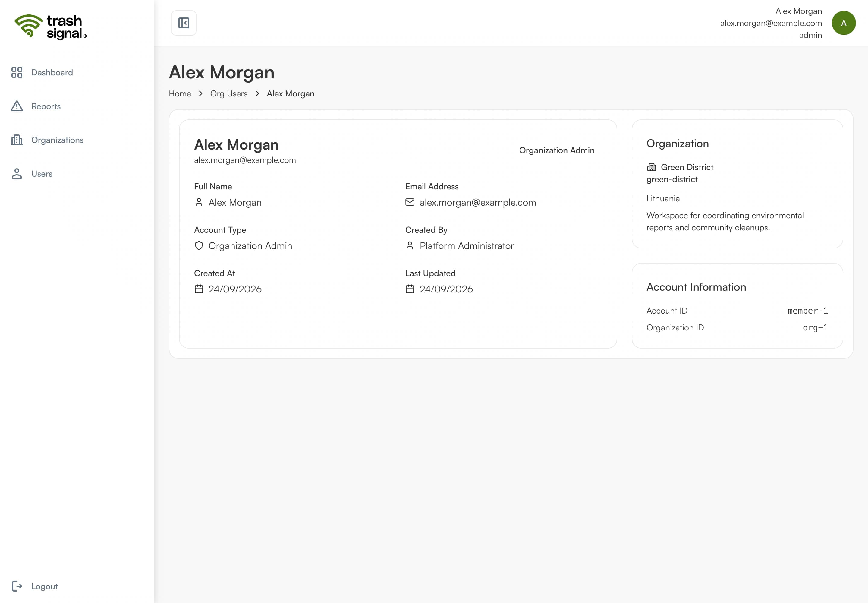Image resolution: width=868 pixels, height=603 pixels.
Task: Open the Dashboard grid icon
Action: (17, 72)
